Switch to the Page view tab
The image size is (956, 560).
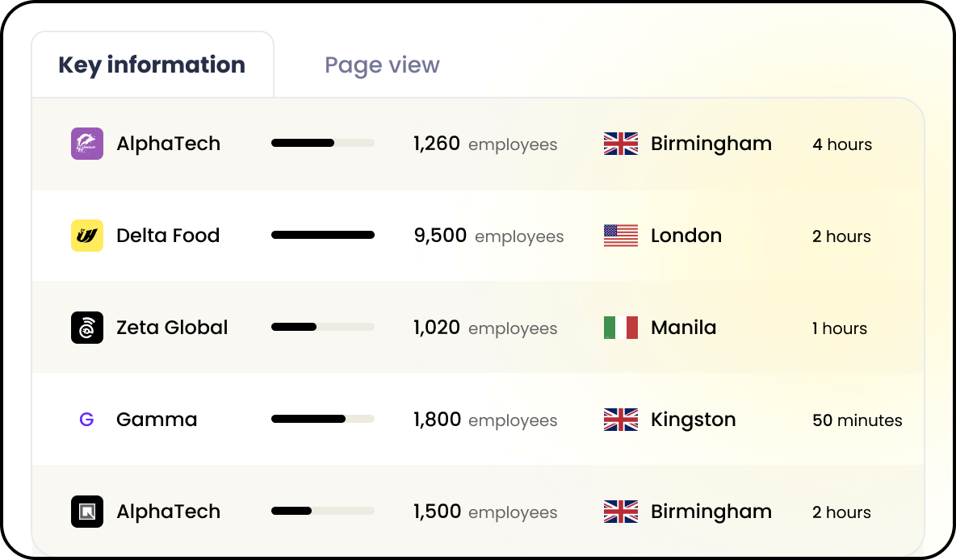click(382, 65)
